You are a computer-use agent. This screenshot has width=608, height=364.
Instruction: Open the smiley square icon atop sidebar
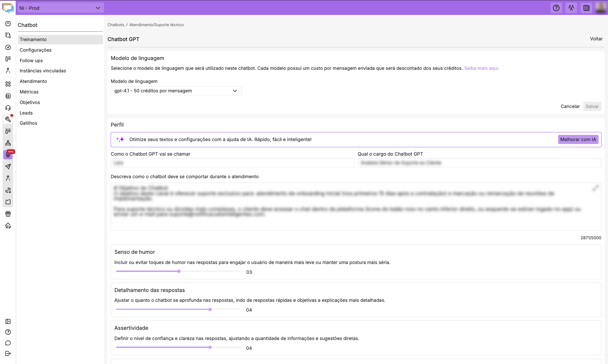tap(8, 24)
